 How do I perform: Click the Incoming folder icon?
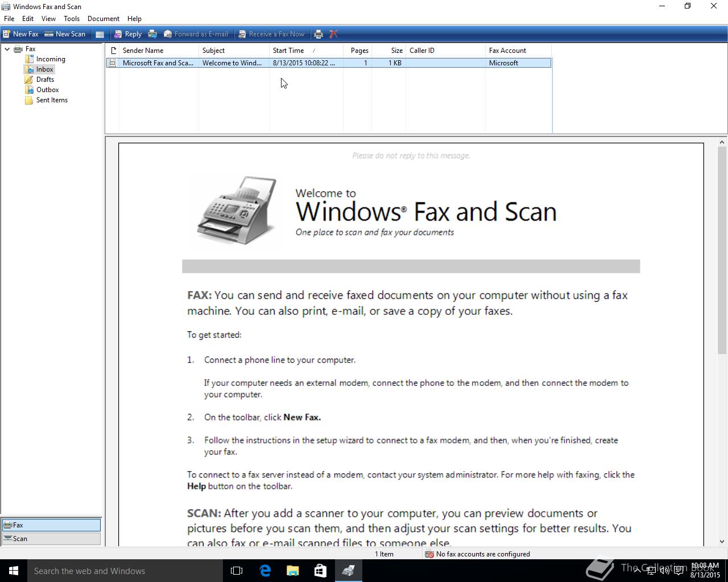click(x=29, y=59)
